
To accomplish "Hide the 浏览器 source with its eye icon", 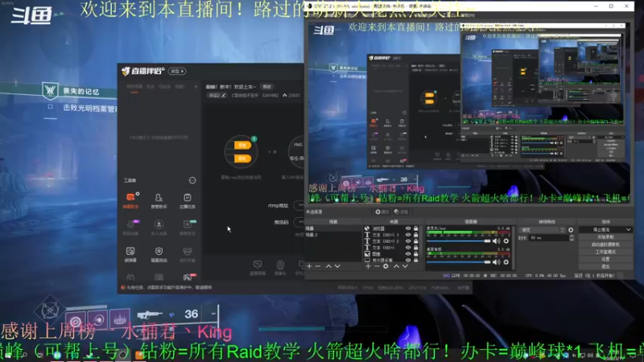I will click(x=408, y=228).
